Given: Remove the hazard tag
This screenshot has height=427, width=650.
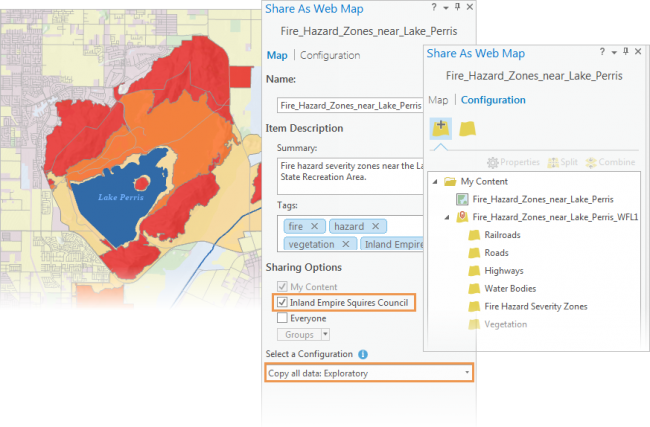Looking at the screenshot, I should (x=376, y=226).
